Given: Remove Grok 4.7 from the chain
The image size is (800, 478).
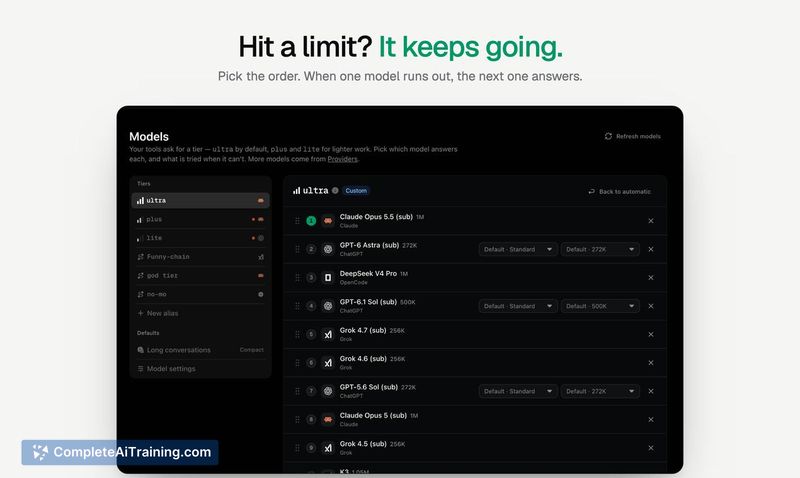Looking at the screenshot, I should coord(651,334).
